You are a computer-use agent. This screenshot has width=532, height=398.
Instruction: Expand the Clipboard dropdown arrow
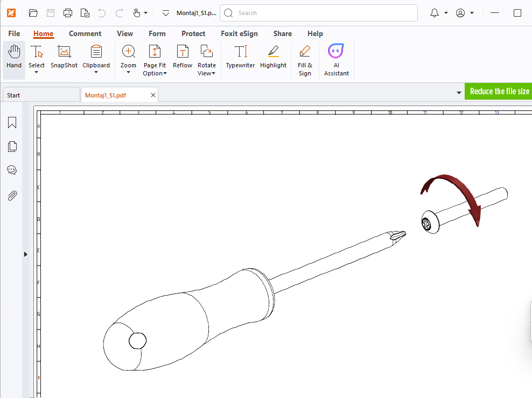(96, 72)
